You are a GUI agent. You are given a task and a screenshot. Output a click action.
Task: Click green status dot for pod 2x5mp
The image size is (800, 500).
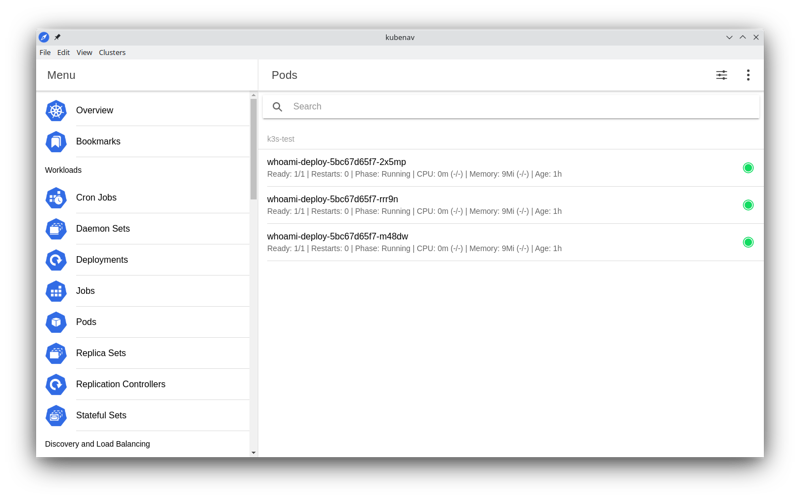[748, 168]
